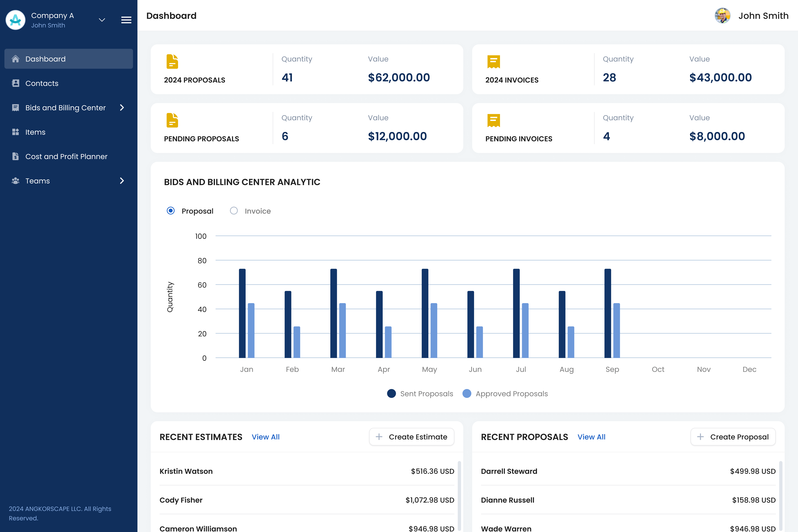Screen dimensions: 798x532
Task: Select the Invoice radio button
Action: (x=234, y=211)
